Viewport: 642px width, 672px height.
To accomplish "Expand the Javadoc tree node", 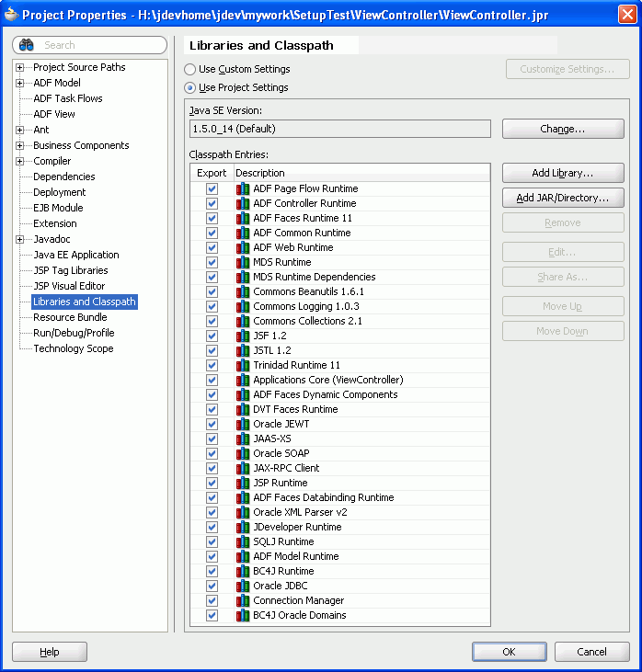I will (19, 239).
